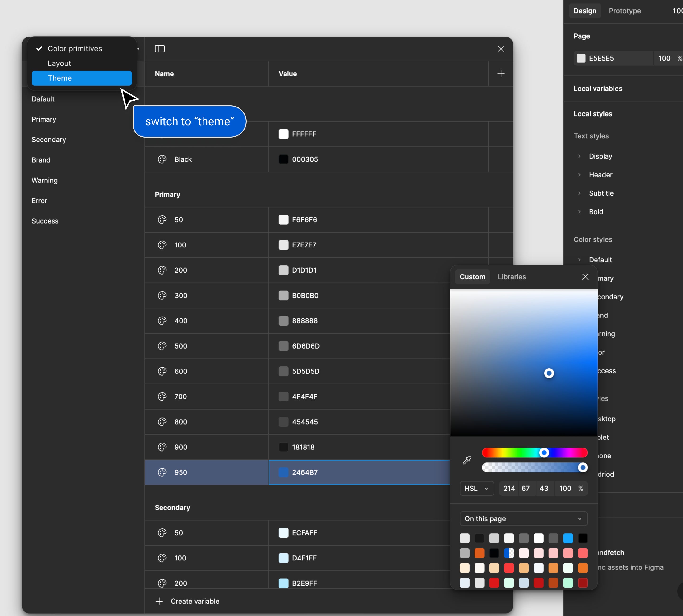Click the palette icon next to Primary 950
Image resolution: width=683 pixels, height=616 pixels.
(162, 472)
